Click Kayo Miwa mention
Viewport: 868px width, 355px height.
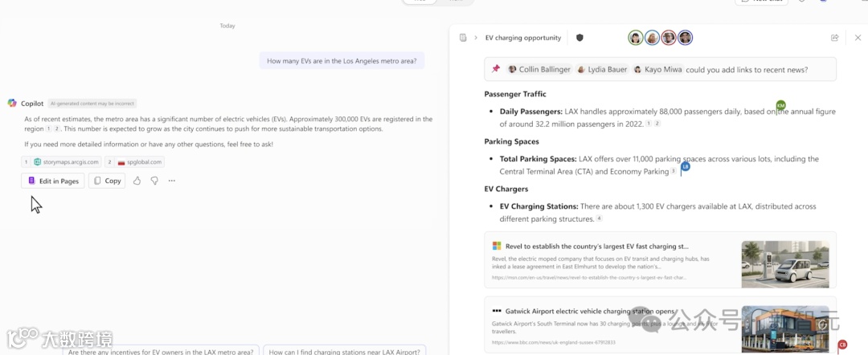pyautogui.click(x=659, y=70)
